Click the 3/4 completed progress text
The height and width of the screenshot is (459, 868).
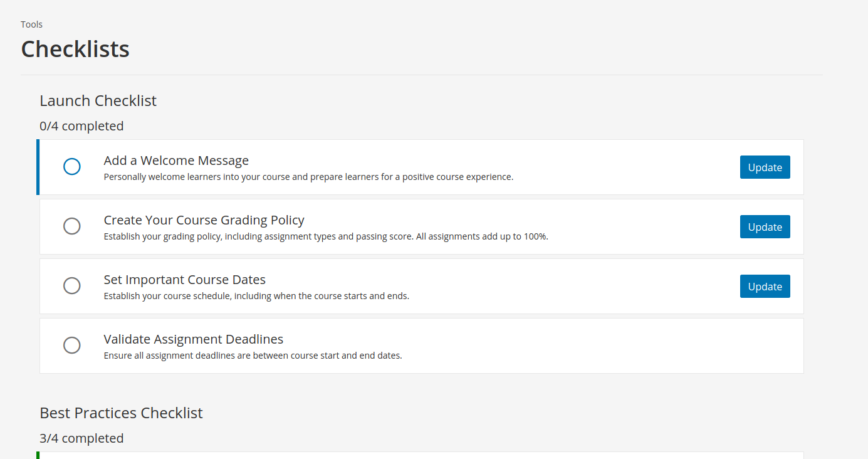click(81, 438)
